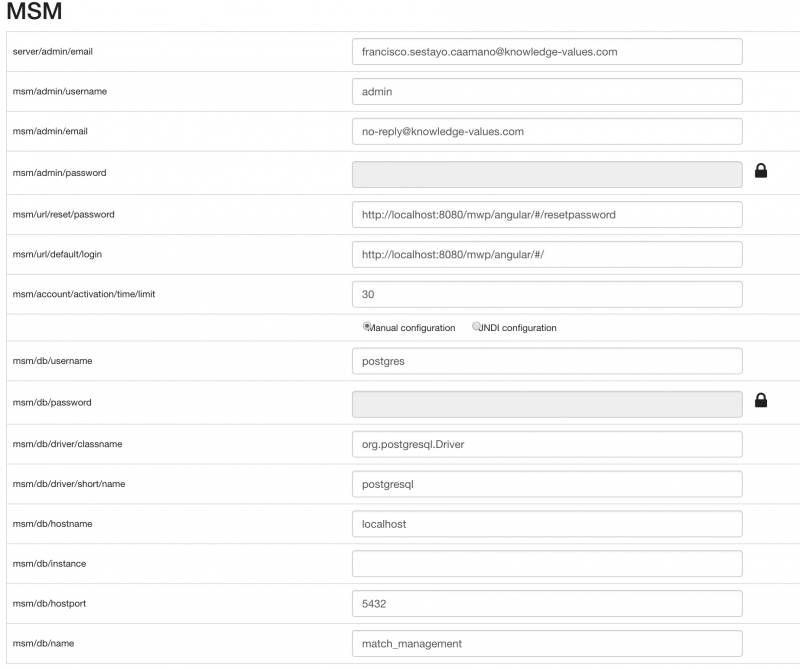Edit the driver short name postgresql field
Viewport: 800px width, 669px height.
coord(547,484)
